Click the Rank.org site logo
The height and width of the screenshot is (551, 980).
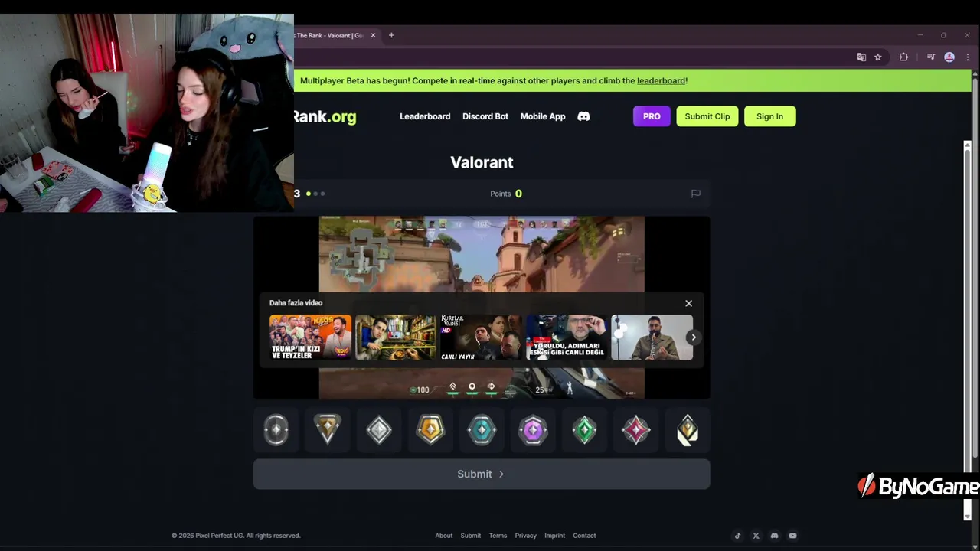pyautogui.click(x=325, y=116)
